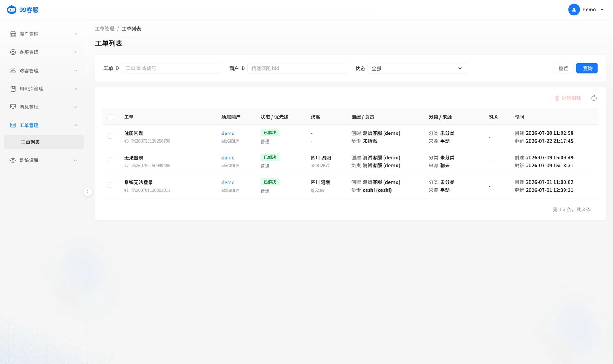Image resolution: width=613 pixels, height=364 pixels.
Task: Open demo merchant link for 系统无法登录
Action: 228,182
